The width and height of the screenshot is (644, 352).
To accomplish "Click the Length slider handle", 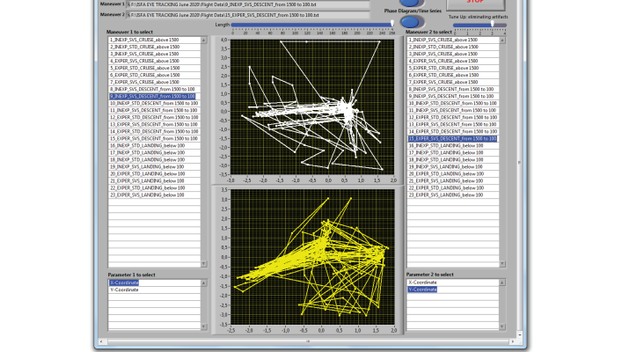I will point(392,24).
